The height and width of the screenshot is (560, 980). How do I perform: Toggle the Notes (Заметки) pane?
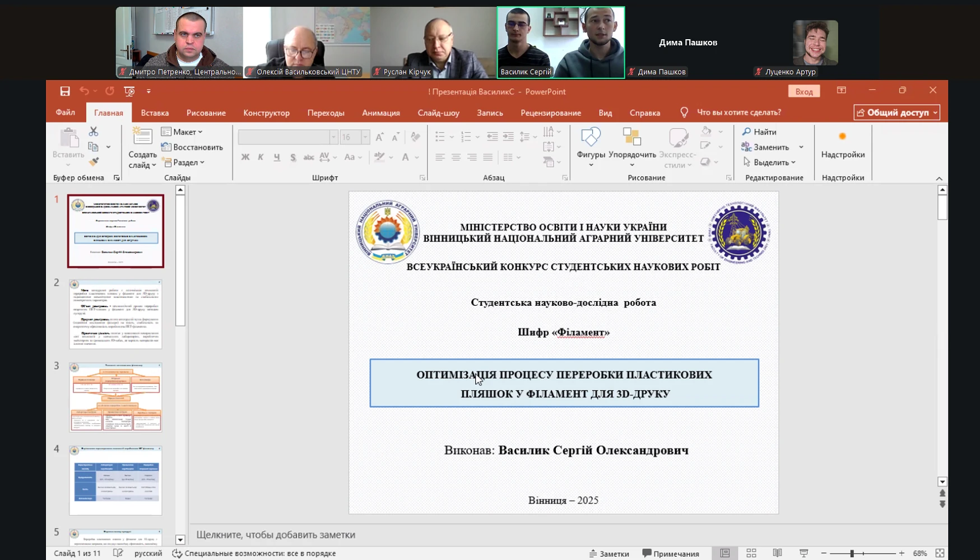609,553
